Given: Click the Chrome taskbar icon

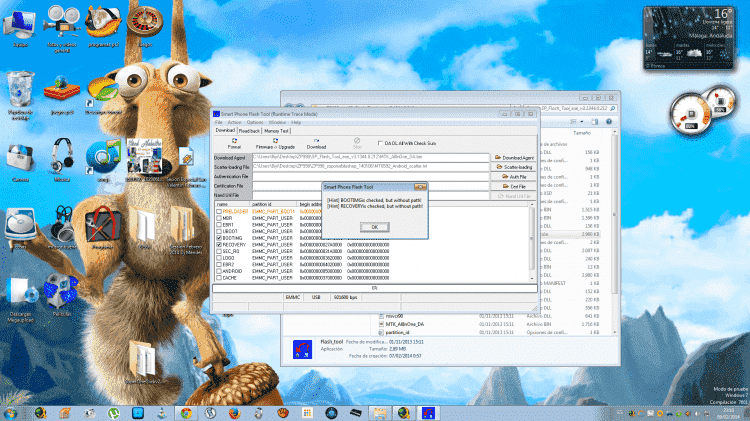Looking at the screenshot, I should (x=186, y=413).
